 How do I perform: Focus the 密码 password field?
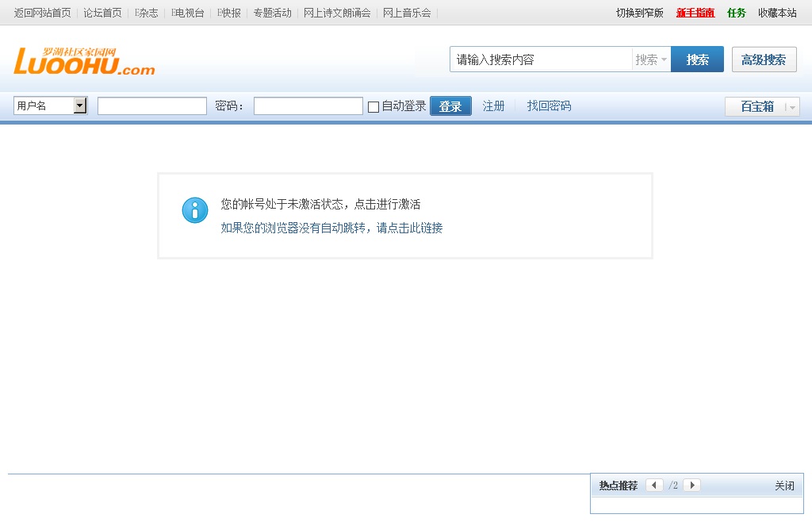click(x=308, y=106)
